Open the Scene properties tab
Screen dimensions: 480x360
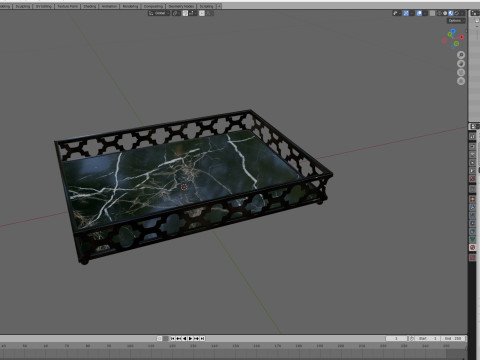(473, 171)
